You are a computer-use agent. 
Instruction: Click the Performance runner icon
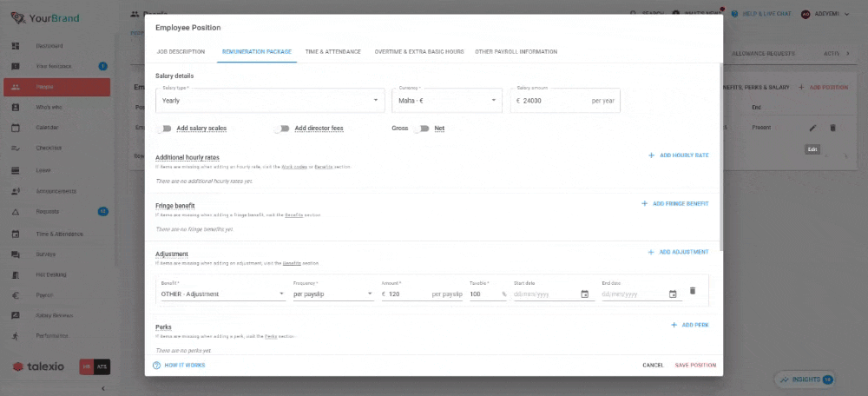(x=16, y=335)
